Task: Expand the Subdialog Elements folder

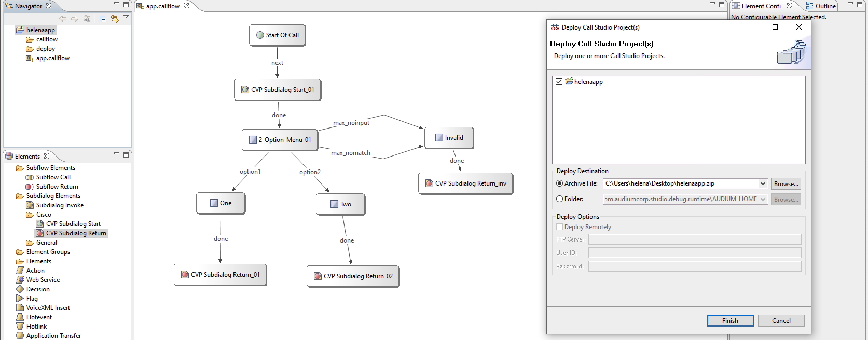Action: [x=48, y=196]
